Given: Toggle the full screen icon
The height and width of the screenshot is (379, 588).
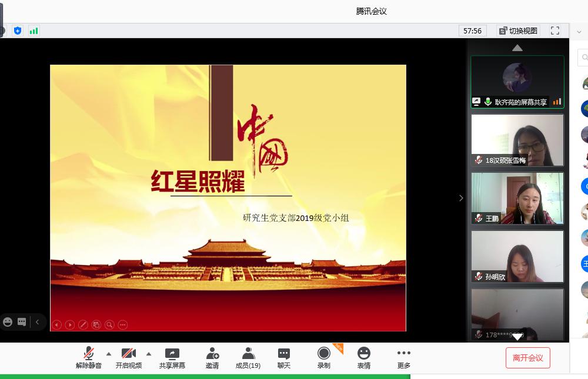Looking at the screenshot, I should 554,31.
